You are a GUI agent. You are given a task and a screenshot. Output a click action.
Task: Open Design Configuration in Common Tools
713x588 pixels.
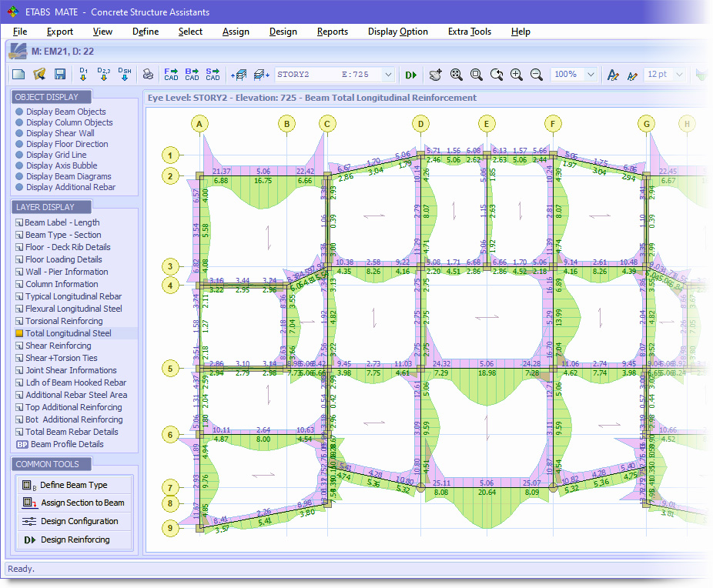pyautogui.click(x=74, y=521)
